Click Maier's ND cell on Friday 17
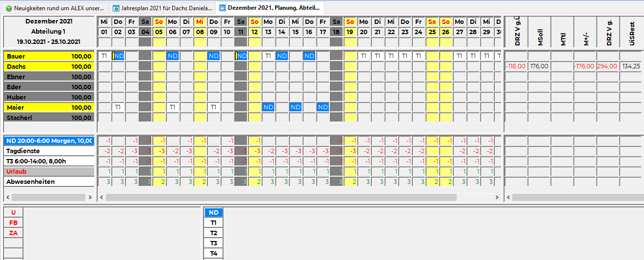 click(x=323, y=107)
